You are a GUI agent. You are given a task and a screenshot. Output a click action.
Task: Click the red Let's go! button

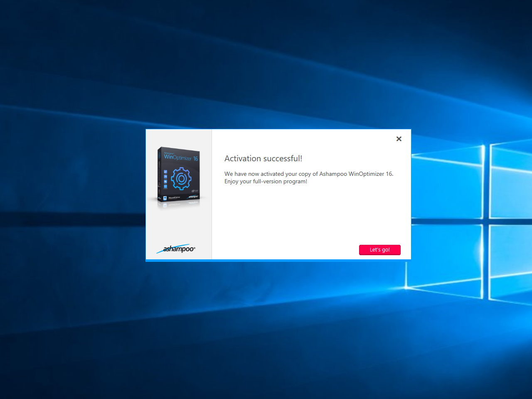click(x=379, y=250)
